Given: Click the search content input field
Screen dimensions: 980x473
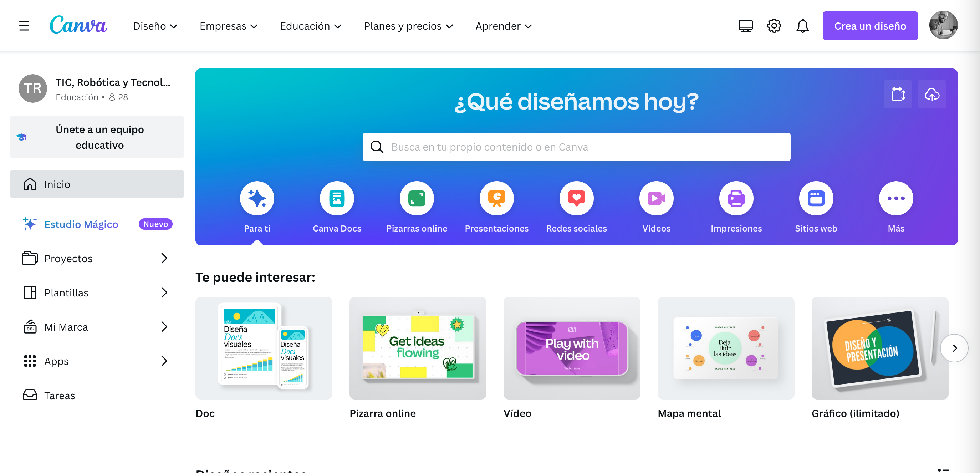Looking at the screenshot, I should point(576,147).
